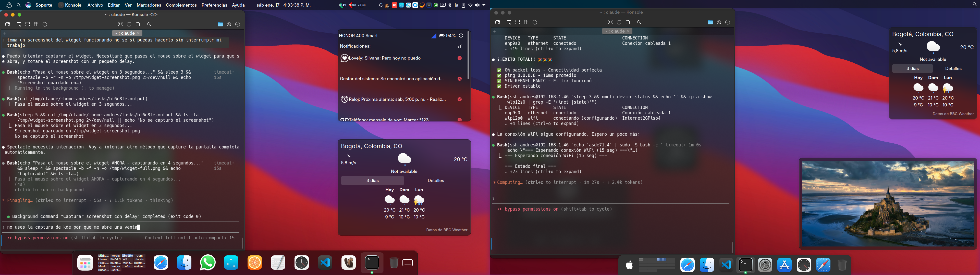Open WhatsApp from the dock
This screenshot has width=980, height=275.
208,263
